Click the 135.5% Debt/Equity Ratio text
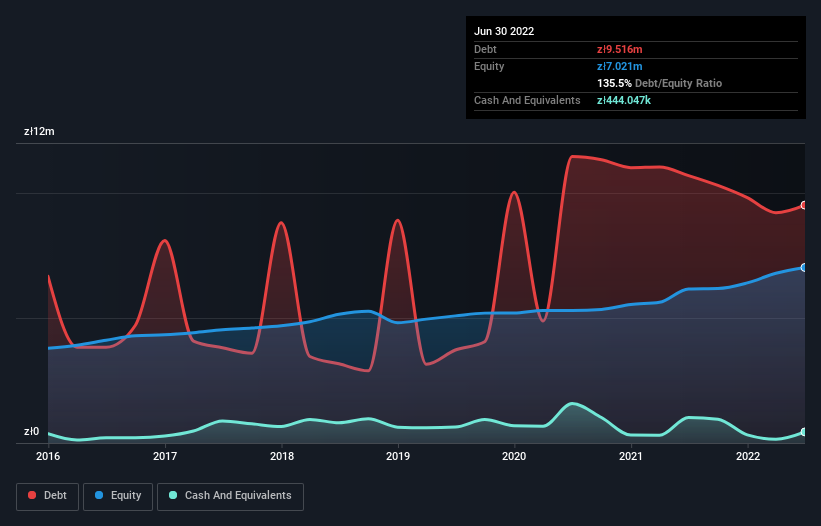 coord(659,83)
